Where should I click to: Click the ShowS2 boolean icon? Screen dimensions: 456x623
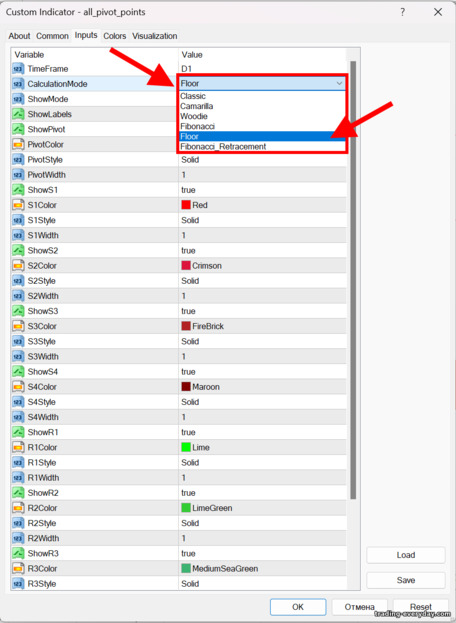point(18,251)
